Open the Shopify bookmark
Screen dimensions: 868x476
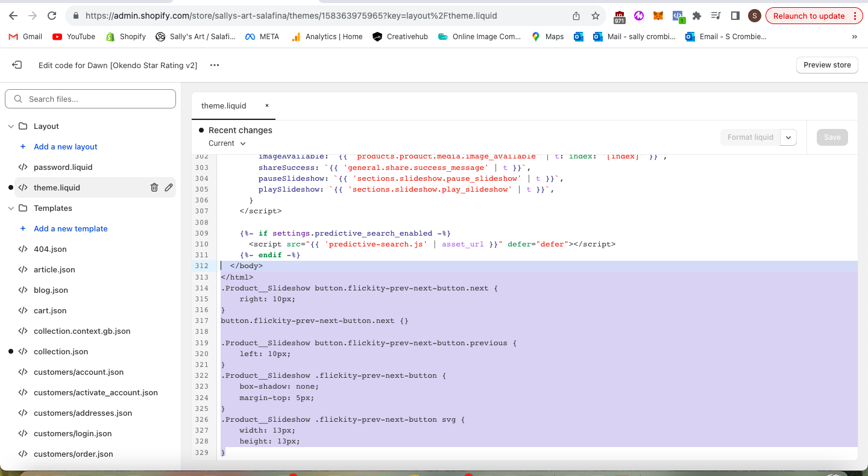[x=125, y=37]
